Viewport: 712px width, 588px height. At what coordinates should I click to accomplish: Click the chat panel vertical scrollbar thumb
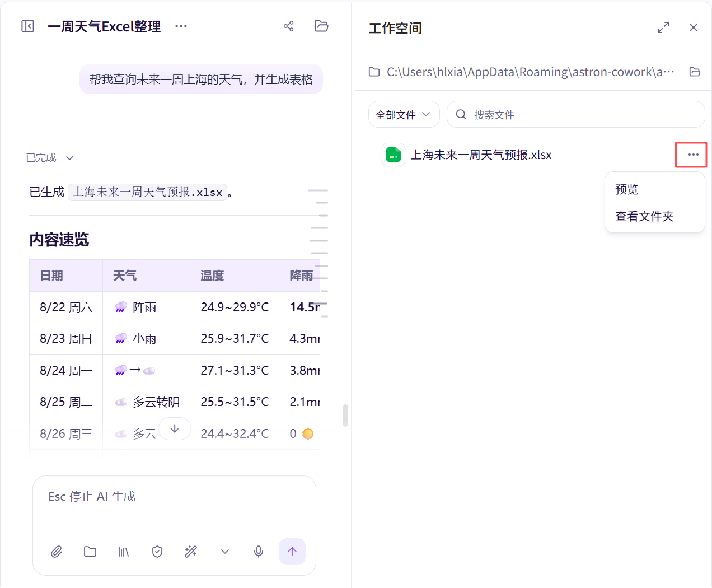point(346,416)
